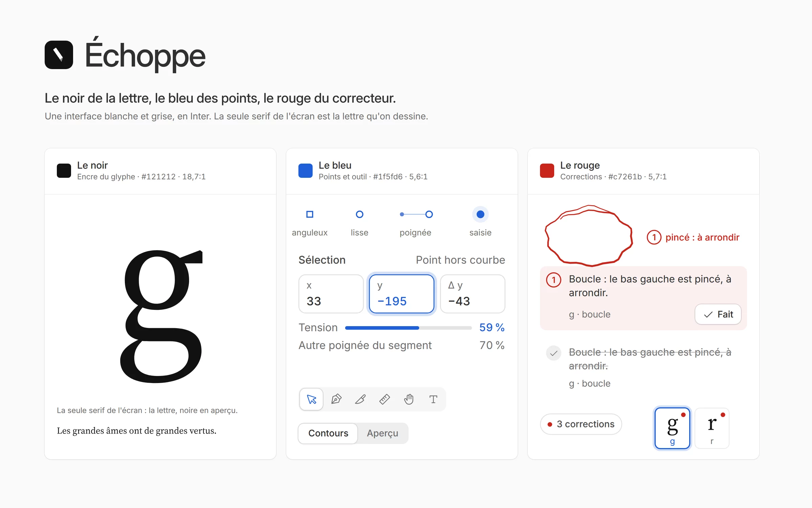Click the y coordinate field showing −195

pyautogui.click(x=402, y=294)
